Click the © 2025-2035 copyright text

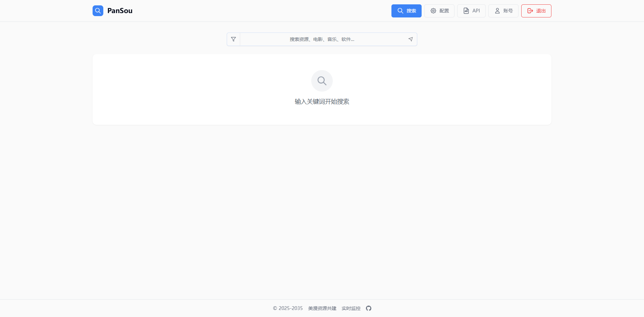point(288,308)
